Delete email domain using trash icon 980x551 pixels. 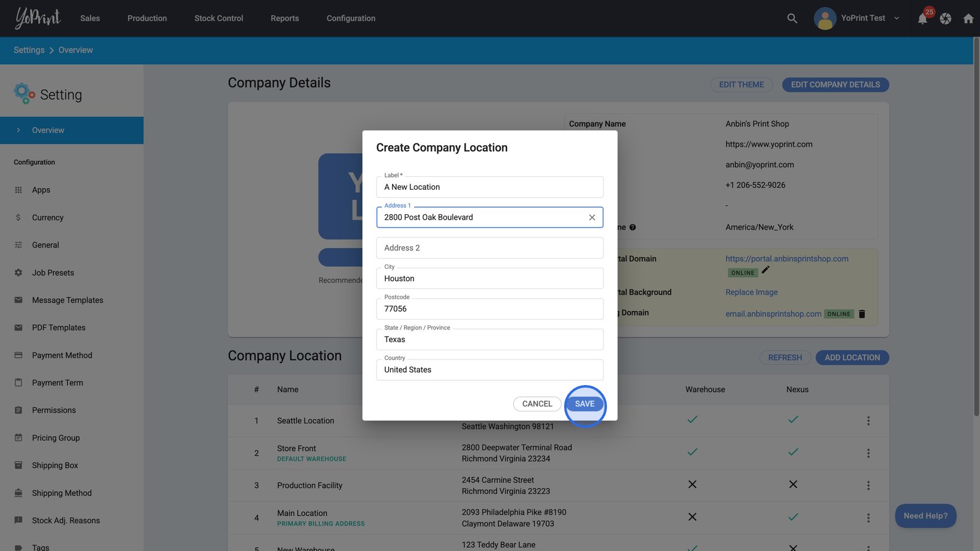point(862,314)
